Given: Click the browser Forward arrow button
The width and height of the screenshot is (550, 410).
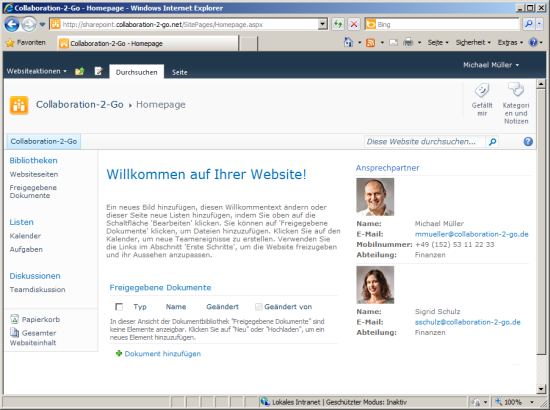Looking at the screenshot, I should (29, 24).
